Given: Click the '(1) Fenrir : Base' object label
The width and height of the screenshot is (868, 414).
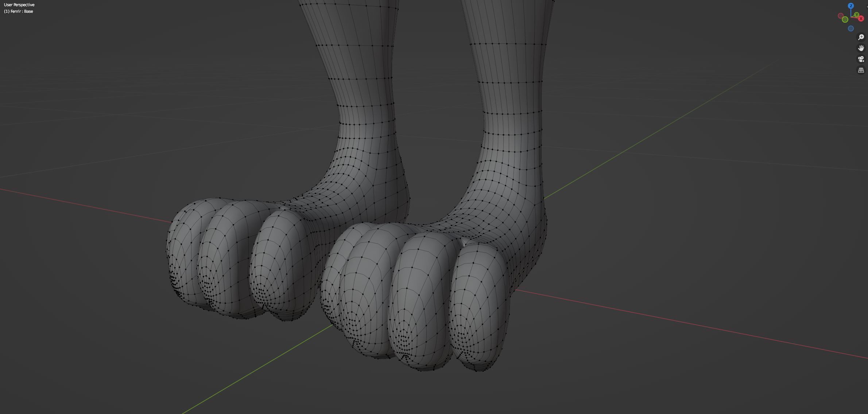Looking at the screenshot, I should pyautogui.click(x=19, y=11).
